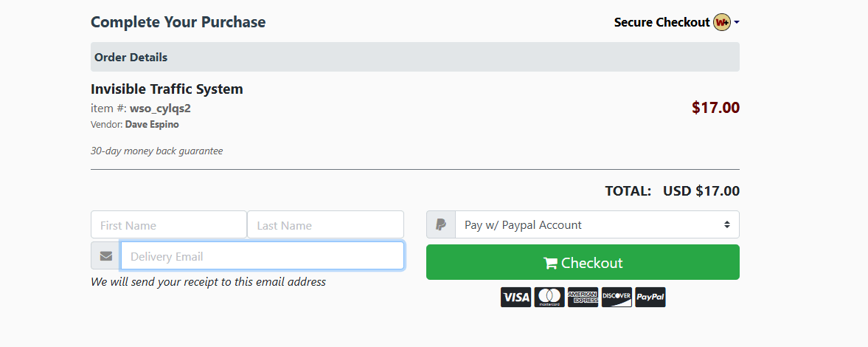
Task: Click the PayPal icon left of payment dropdown
Action: click(x=440, y=225)
